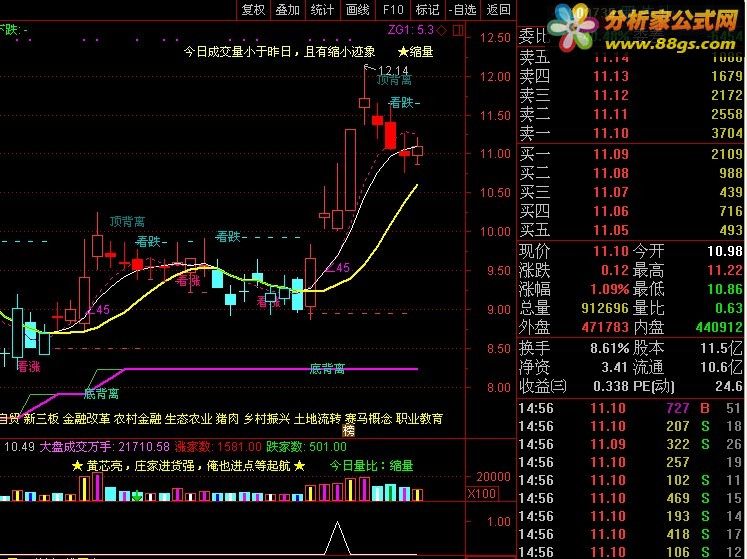
Task: Click the ZG1: 5.3 indicator value
Action: 411,30
